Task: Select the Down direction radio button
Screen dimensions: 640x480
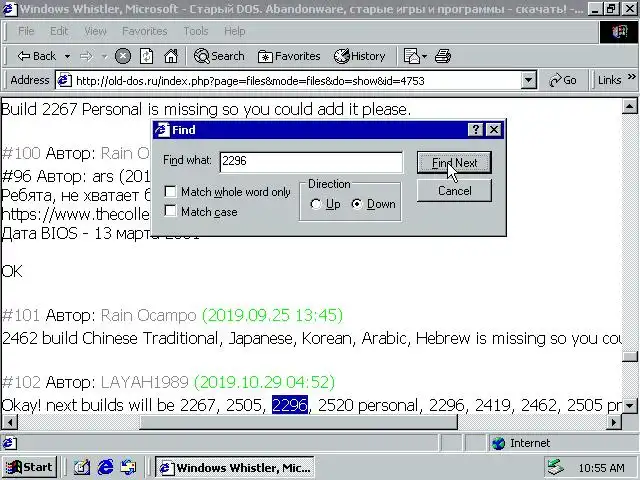Action: 357,204
